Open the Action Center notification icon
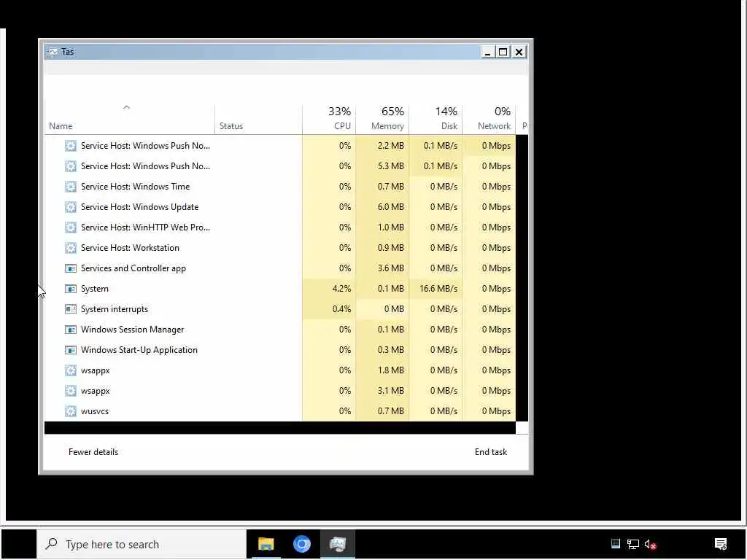The image size is (747, 560). tap(721, 544)
